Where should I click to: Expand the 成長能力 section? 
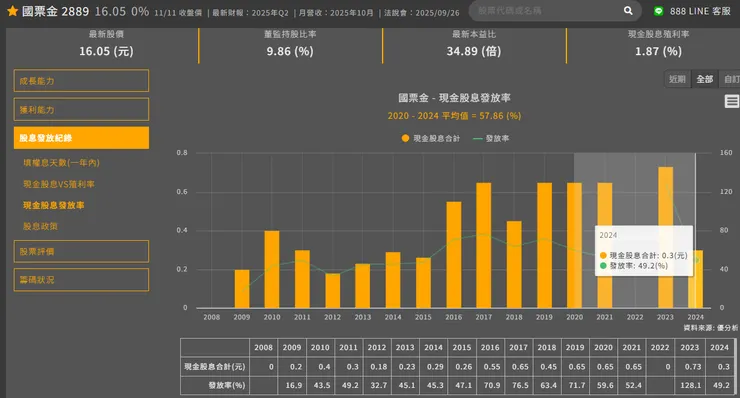81,81
